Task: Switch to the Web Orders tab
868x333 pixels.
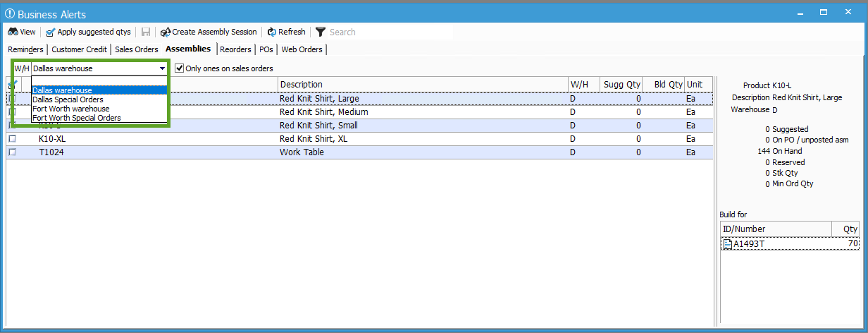Action: pos(302,49)
